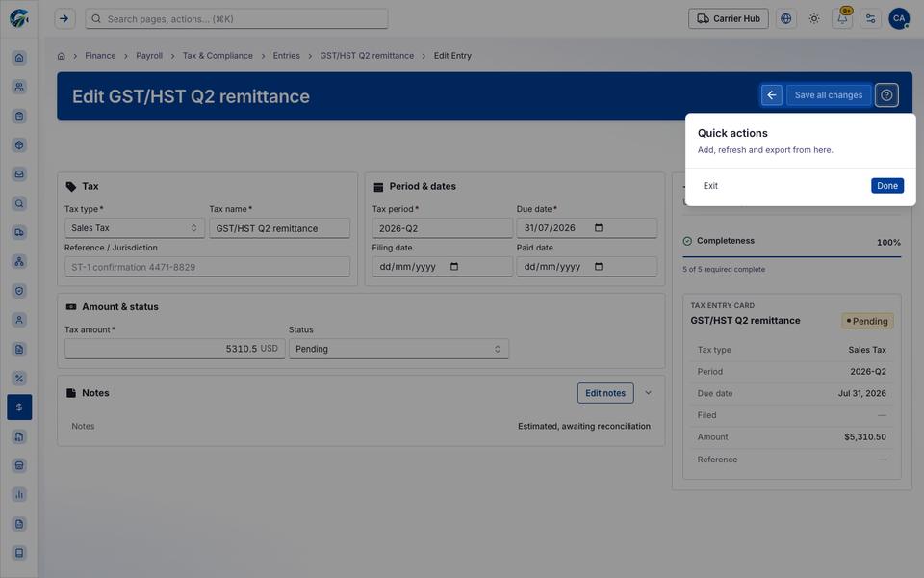Open the help question mark icon in header
Viewport: 924px width, 578px height.
[x=886, y=95]
